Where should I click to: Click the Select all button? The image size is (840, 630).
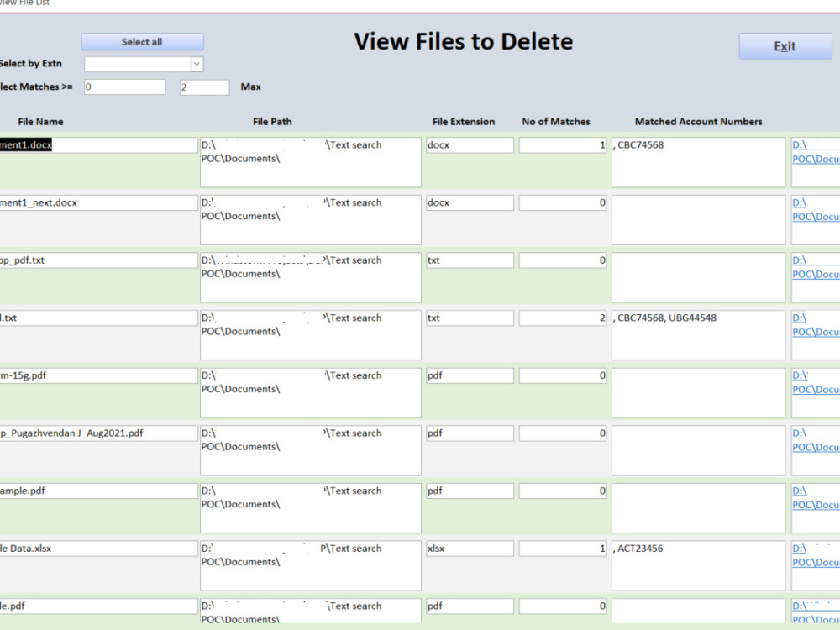pyautogui.click(x=142, y=41)
